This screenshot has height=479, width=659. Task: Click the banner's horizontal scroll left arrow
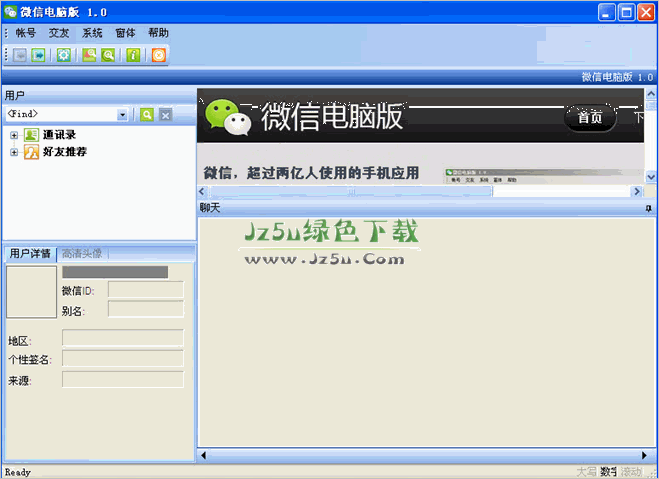[x=202, y=192]
